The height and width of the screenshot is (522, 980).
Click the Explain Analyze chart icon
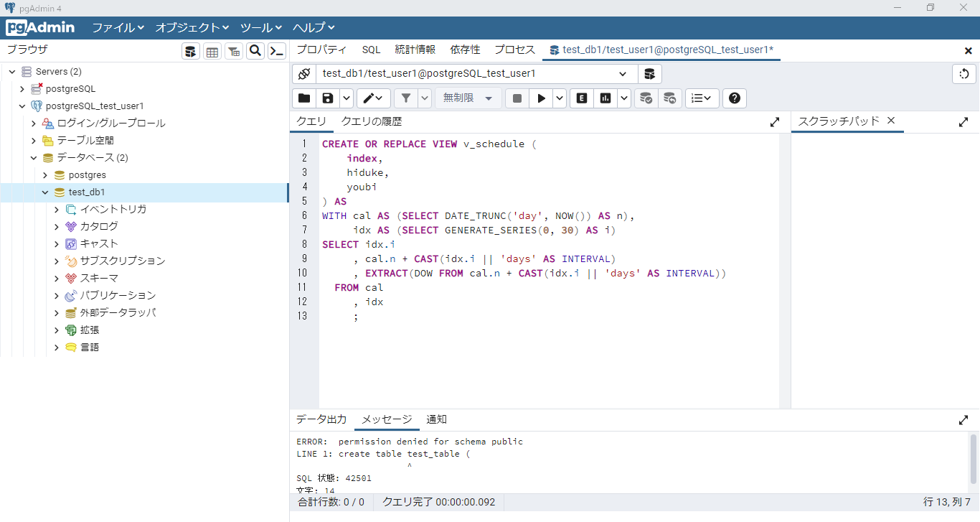606,98
